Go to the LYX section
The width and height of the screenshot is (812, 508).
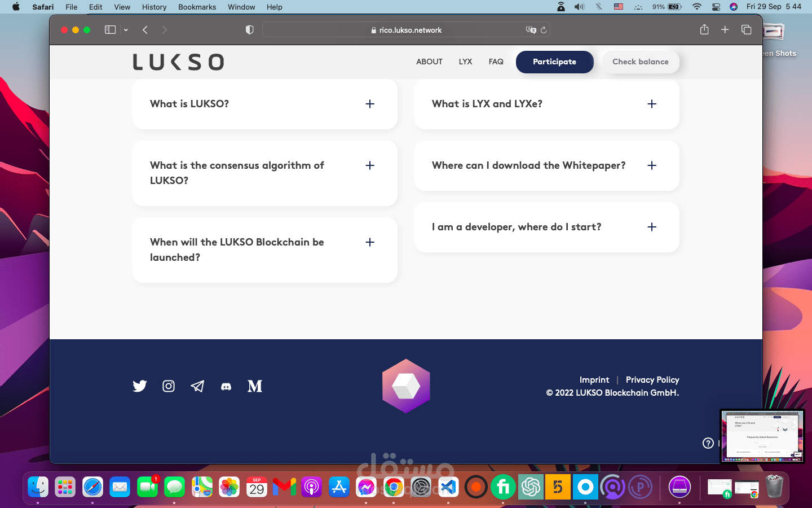click(465, 62)
